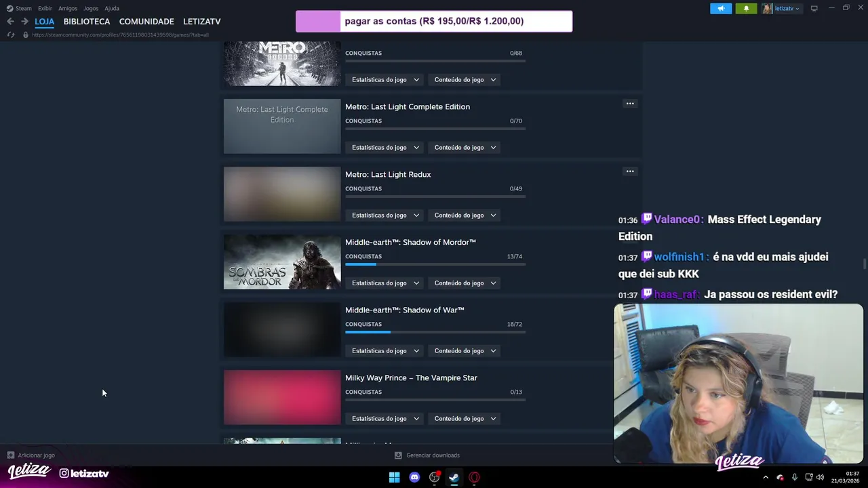Click the Steam forward navigation arrow
Viewport: 868px width, 488px height.
click(24, 22)
